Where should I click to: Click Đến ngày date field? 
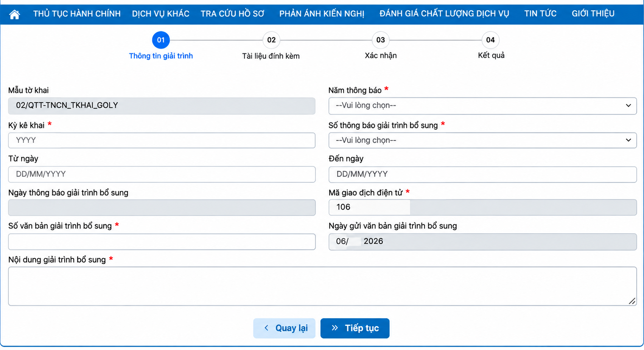tap(482, 174)
